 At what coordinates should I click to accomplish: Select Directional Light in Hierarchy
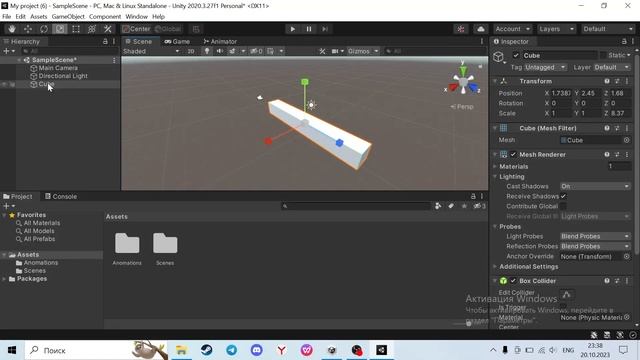63,76
